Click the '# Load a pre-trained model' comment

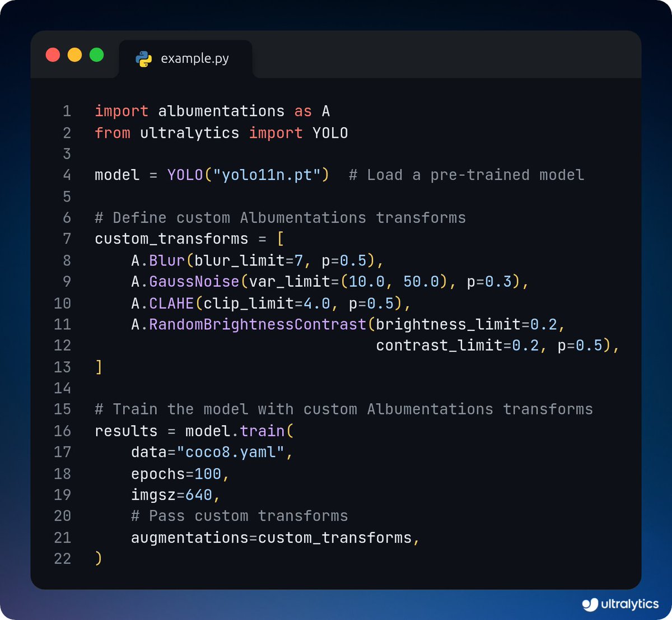tap(466, 175)
